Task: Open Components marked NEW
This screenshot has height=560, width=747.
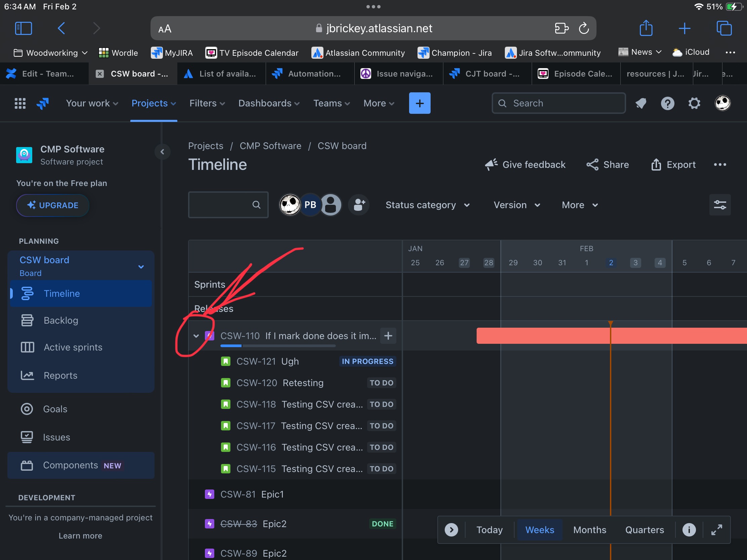Action: (x=71, y=465)
